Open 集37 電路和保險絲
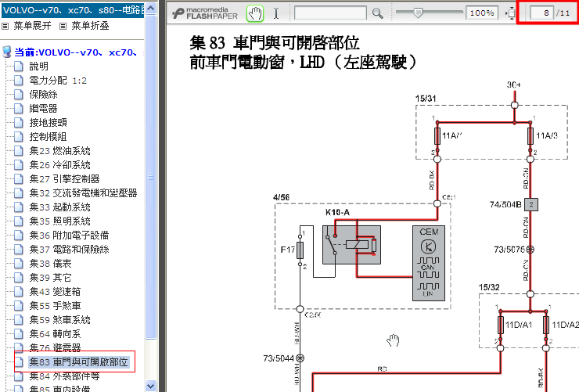The width and height of the screenshot is (579, 392). pyautogui.click(x=69, y=249)
